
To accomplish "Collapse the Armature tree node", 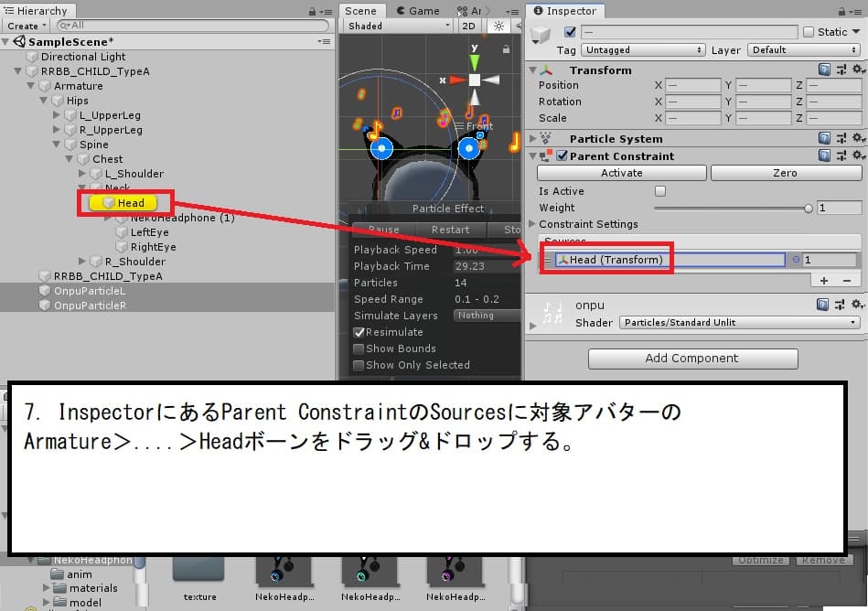I will (30, 86).
